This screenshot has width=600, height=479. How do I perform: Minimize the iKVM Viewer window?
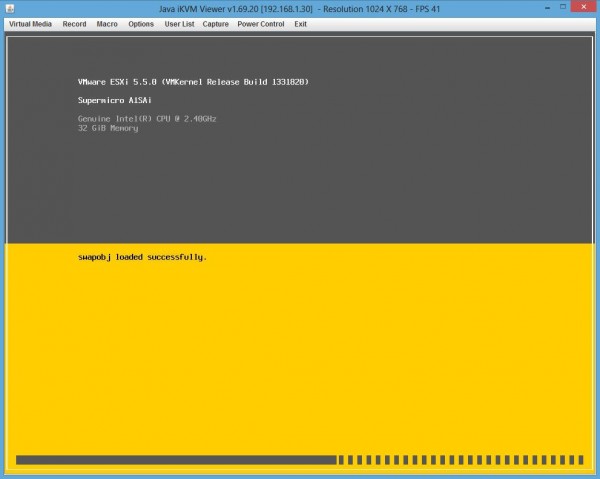[x=548, y=7]
